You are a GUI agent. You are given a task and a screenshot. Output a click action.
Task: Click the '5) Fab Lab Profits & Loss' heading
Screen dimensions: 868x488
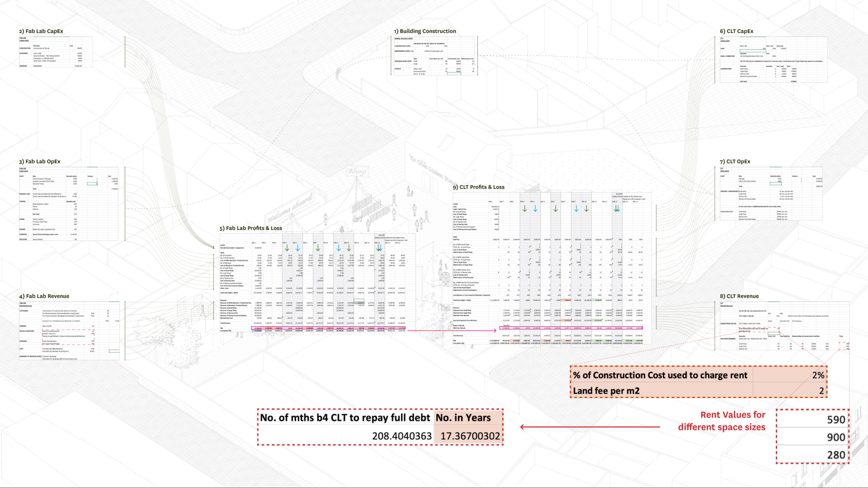[251, 228]
